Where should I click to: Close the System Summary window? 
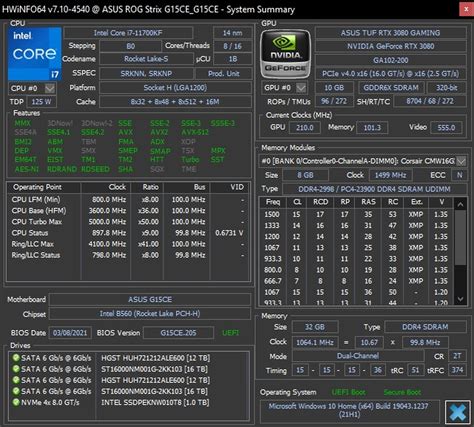pyautogui.click(x=466, y=9)
